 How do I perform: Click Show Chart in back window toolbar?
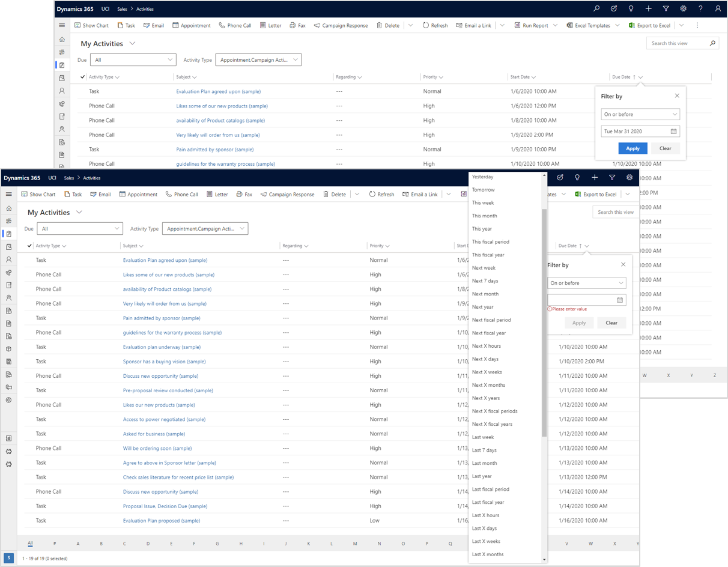92,25
